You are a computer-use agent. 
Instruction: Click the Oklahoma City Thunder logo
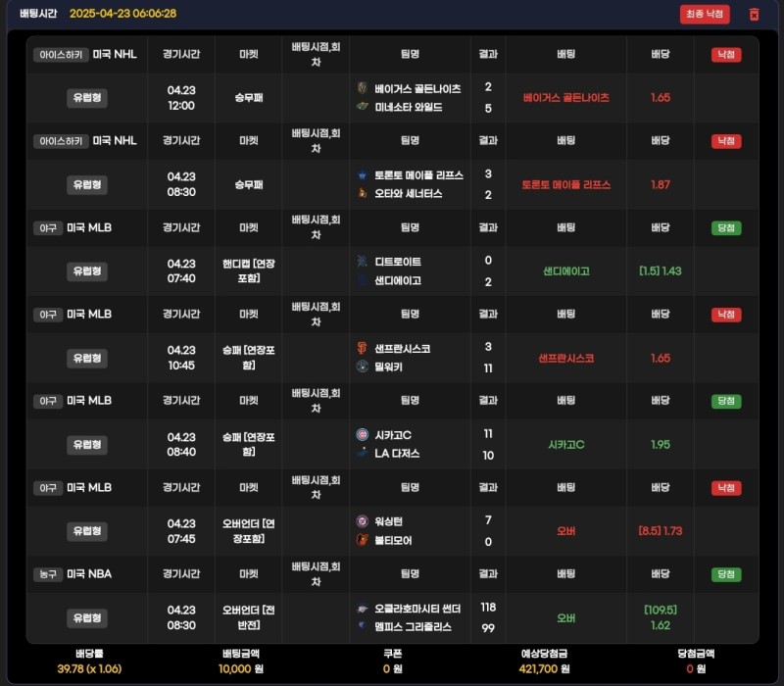pyautogui.click(x=363, y=608)
